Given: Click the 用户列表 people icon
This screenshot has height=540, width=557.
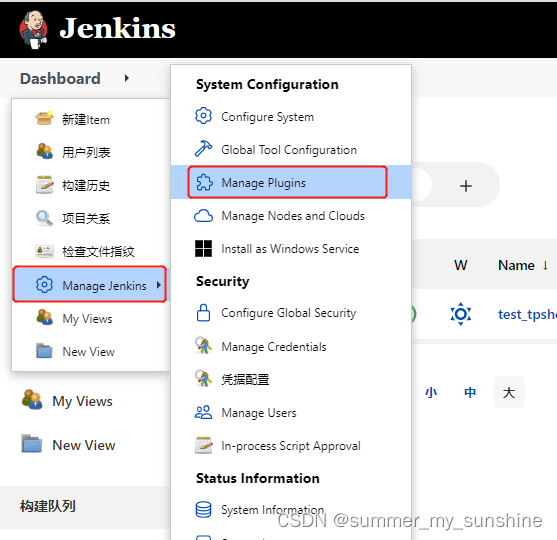Looking at the screenshot, I should tap(44, 151).
